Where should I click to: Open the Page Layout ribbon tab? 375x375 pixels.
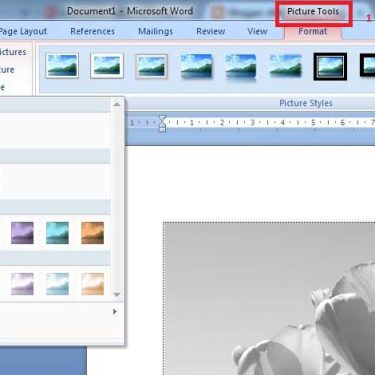[x=23, y=31]
